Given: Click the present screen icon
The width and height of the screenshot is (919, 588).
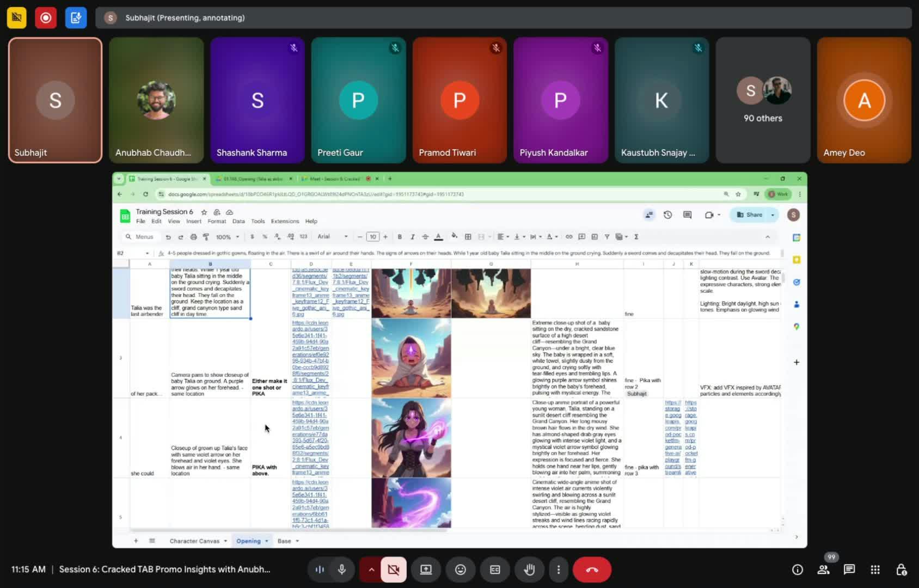Looking at the screenshot, I should click(426, 569).
